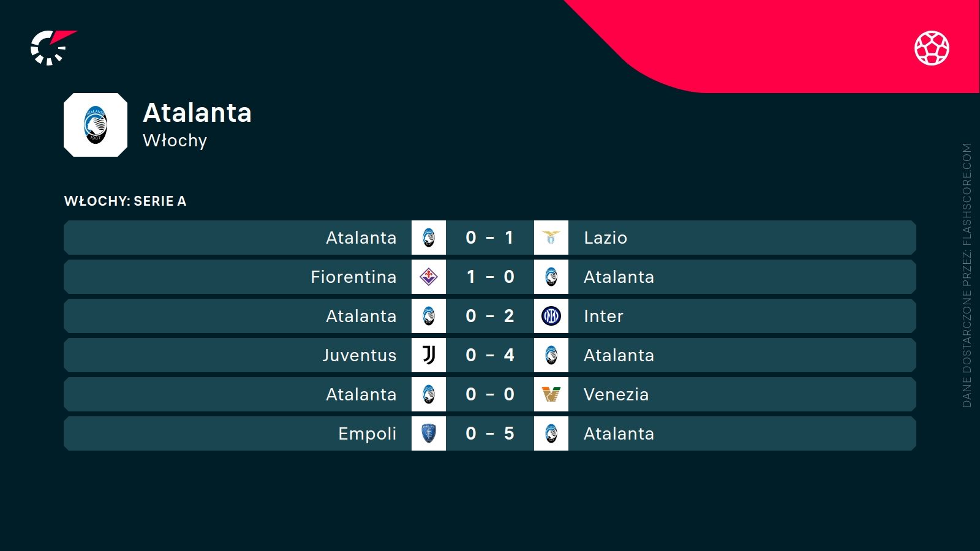Click the Lazio eagle crest
This screenshot has width=980, height=551.
coord(551,238)
